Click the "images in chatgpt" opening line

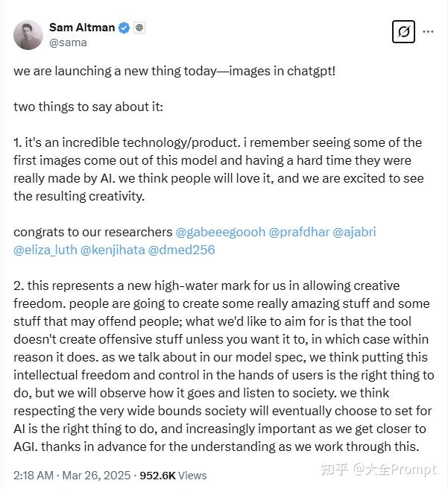174,71
